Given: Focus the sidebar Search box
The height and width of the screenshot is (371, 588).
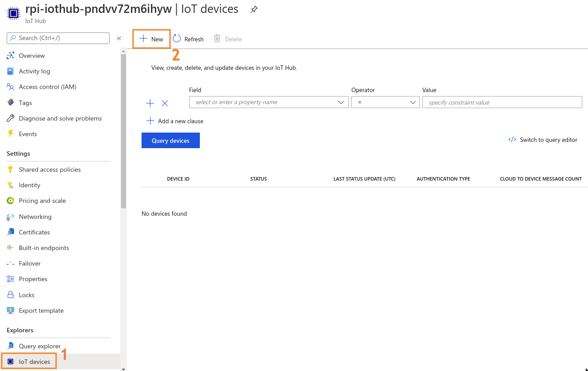Looking at the screenshot, I should tap(58, 38).
